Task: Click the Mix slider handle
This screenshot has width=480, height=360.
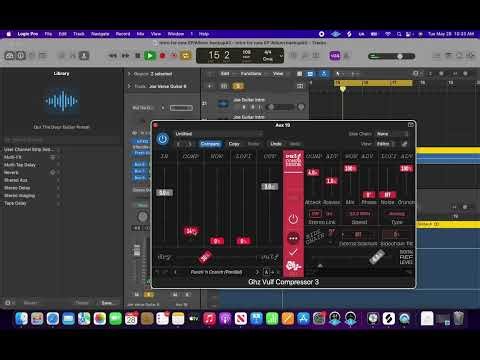Action: 350,168
